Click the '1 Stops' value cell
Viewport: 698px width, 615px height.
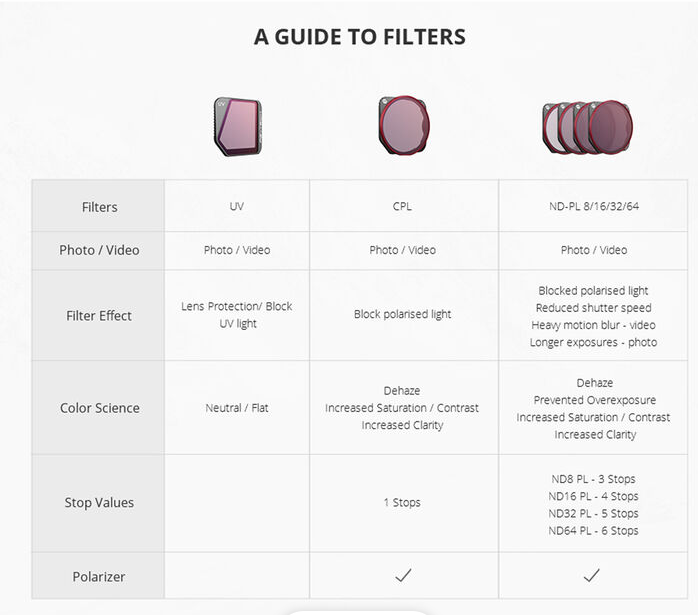[402, 502]
